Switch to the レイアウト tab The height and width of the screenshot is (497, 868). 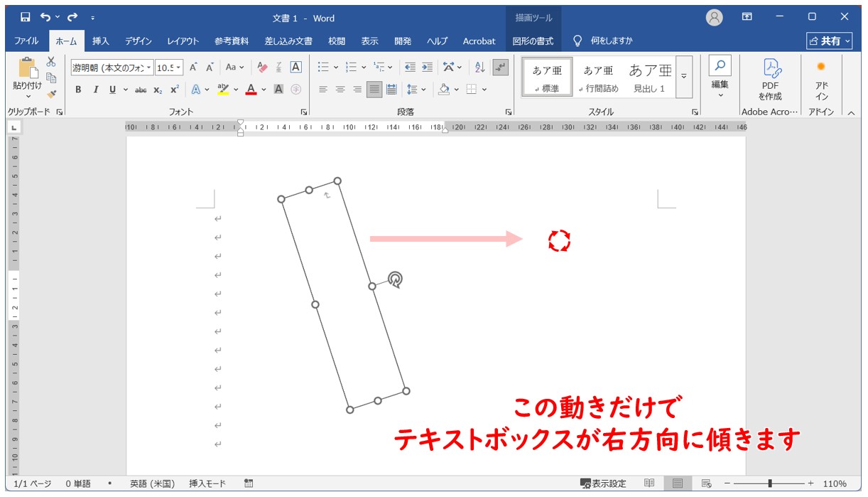pos(183,41)
